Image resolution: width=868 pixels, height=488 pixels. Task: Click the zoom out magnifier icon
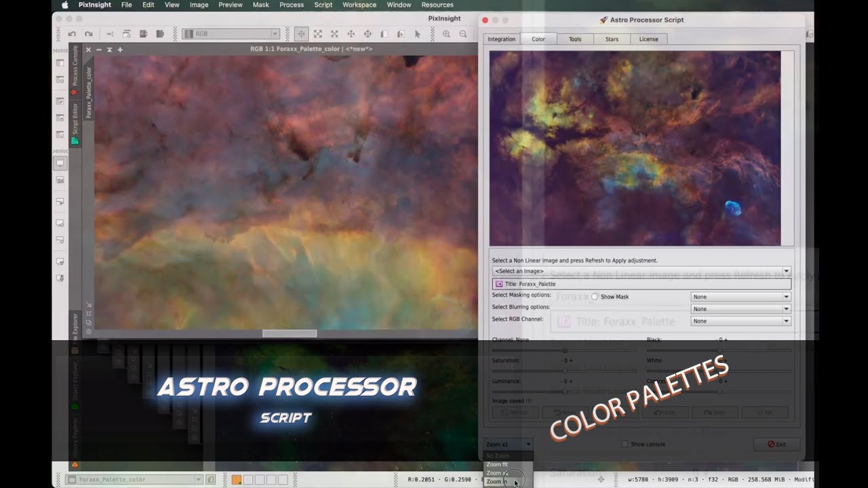tap(463, 34)
